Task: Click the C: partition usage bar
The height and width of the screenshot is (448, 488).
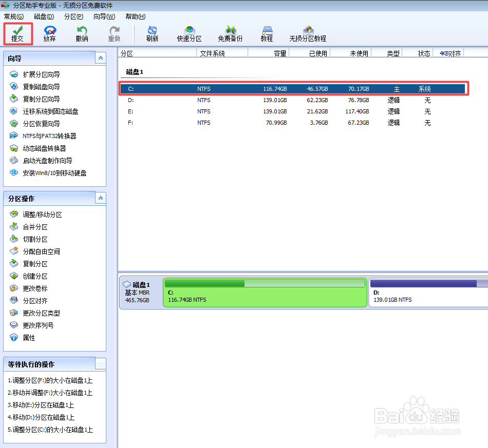Action: click(x=265, y=283)
